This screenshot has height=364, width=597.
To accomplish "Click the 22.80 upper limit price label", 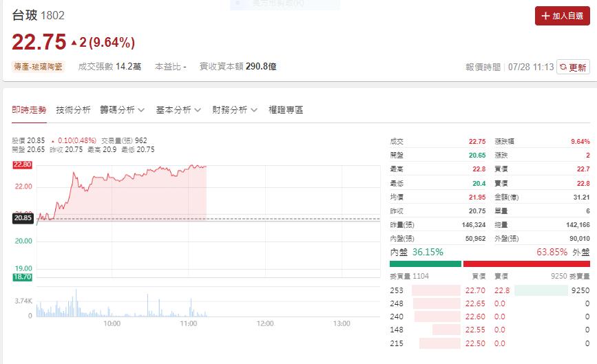I will click(x=23, y=164).
